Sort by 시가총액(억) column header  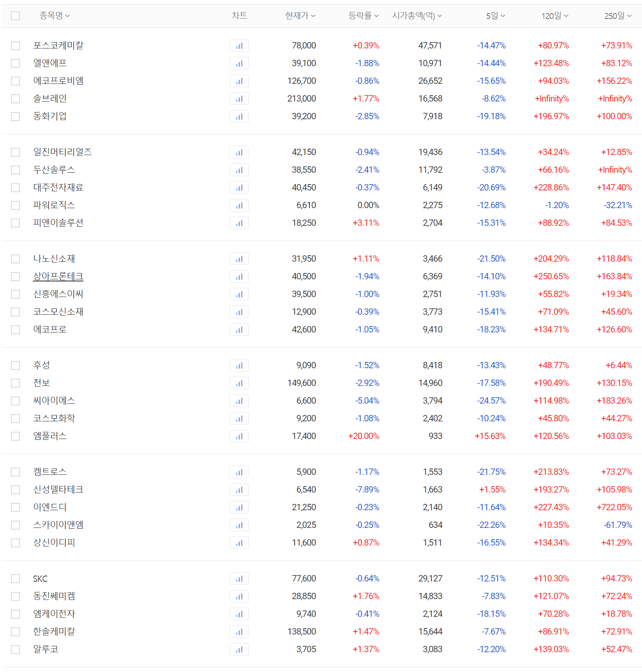coord(417,16)
